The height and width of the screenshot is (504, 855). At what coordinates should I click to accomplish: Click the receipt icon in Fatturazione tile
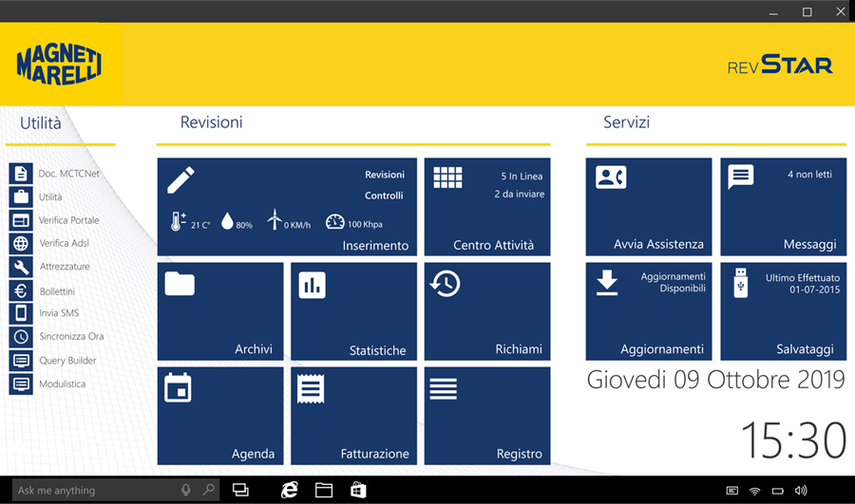(311, 388)
